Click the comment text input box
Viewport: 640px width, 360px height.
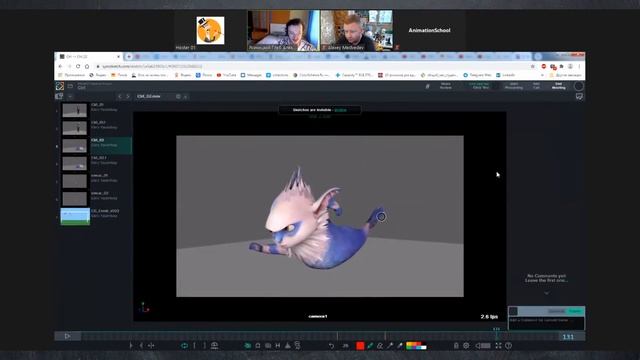[546, 323]
